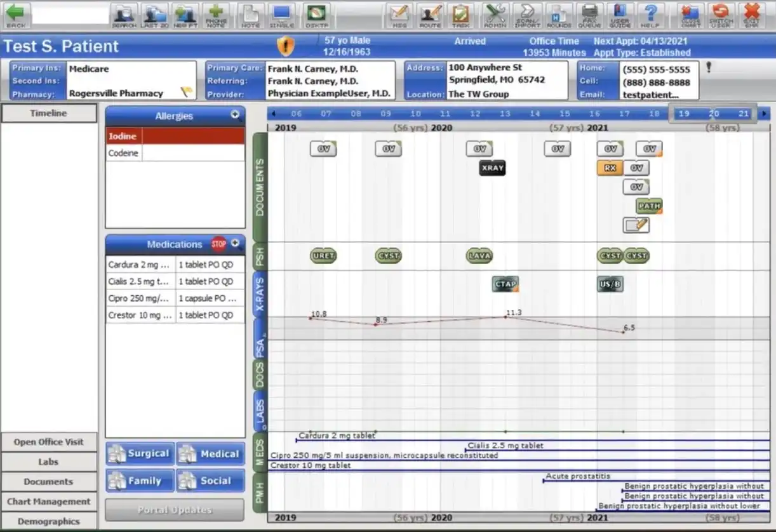Image resolution: width=776 pixels, height=532 pixels.
Task: Open the Fax Queue
Action: pyautogui.click(x=589, y=14)
